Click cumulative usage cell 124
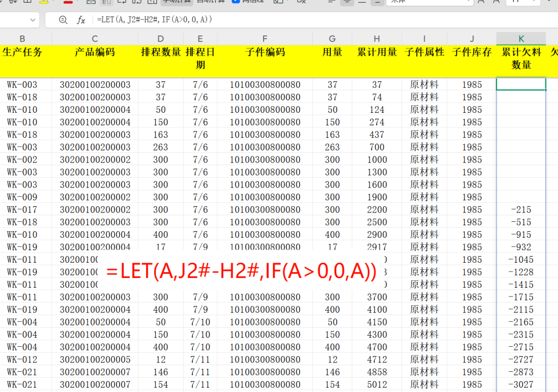 (x=377, y=109)
